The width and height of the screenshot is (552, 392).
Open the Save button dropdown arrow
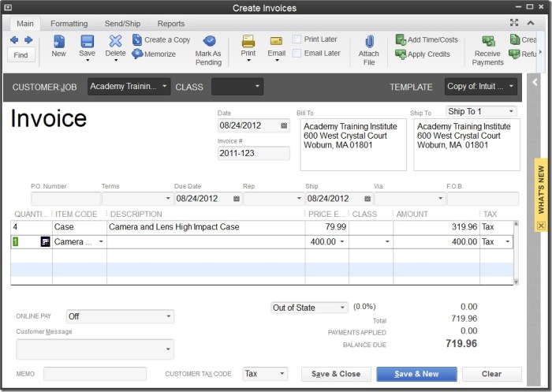pos(88,61)
